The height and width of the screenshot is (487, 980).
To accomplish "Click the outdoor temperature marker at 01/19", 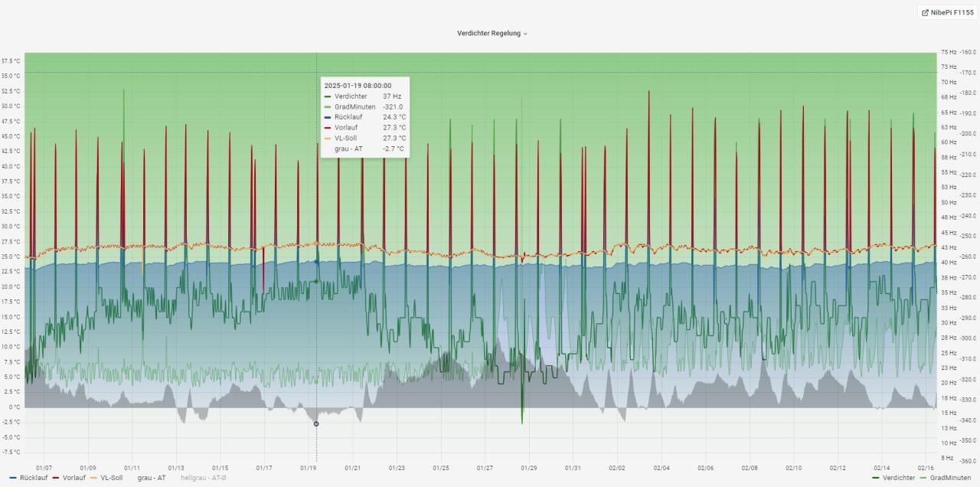I will coord(316,423).
